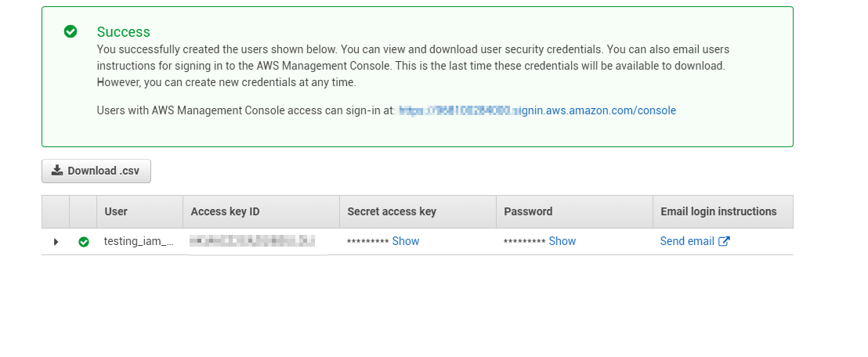Image resolution: width=868 pixels, height=357 pixels.
Task: Click the green Success checkmark icon
Action: 71,31
